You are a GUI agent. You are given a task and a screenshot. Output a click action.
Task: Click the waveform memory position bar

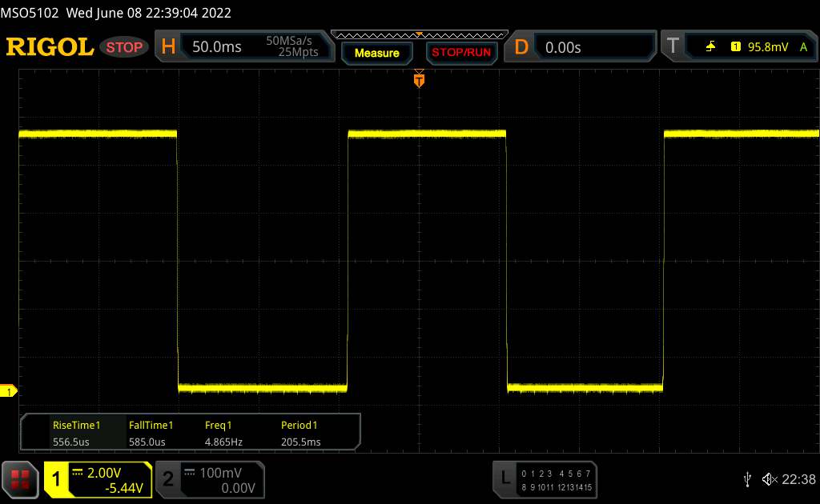tap(420, 35)
